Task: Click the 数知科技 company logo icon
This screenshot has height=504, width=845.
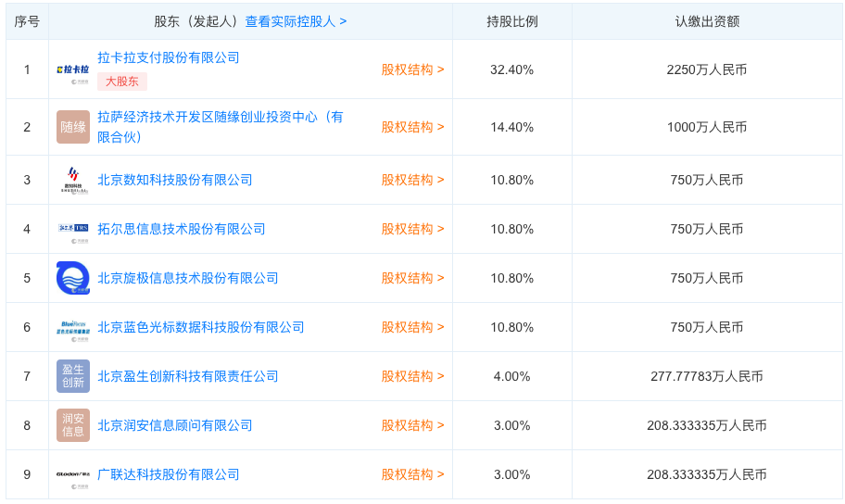Action: click(x=73, y=180)
